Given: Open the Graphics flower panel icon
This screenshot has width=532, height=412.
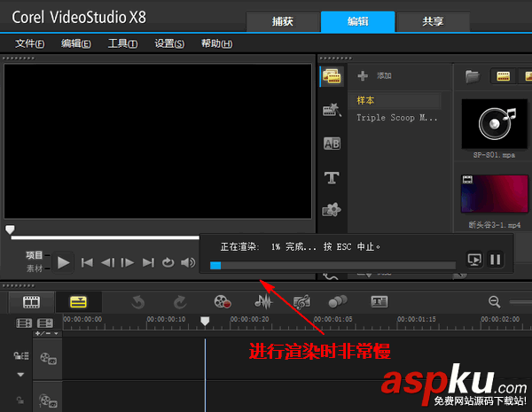Looking at the screenshot, I should click(332, 210).
